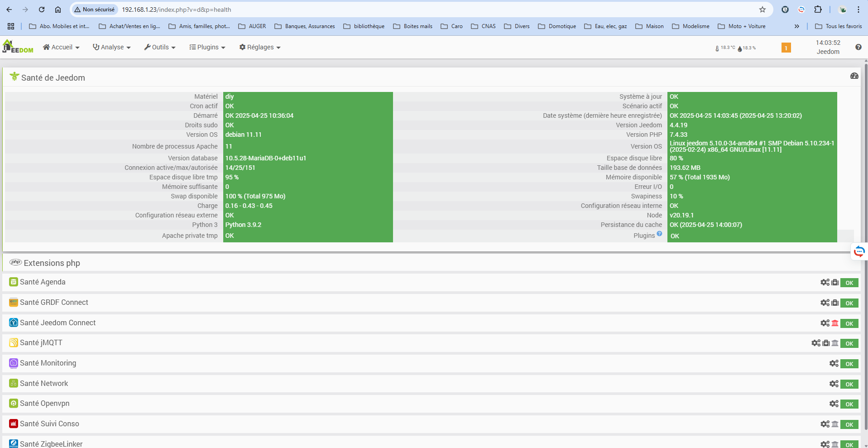Click the 14:03:52 Jeedom clock
This screenshot has height=448, width=868.
[x=828, y=47]
